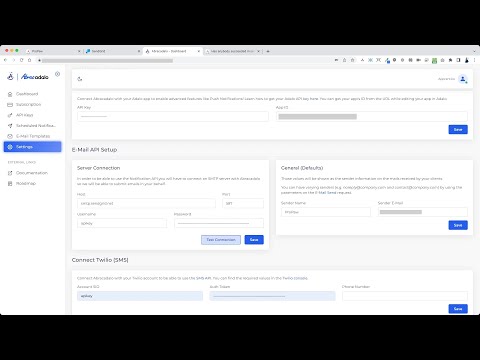The width and height of the screenshot is (480, 360).
Task: Switch to the fourth browser tab
Action: pos(232,51)
